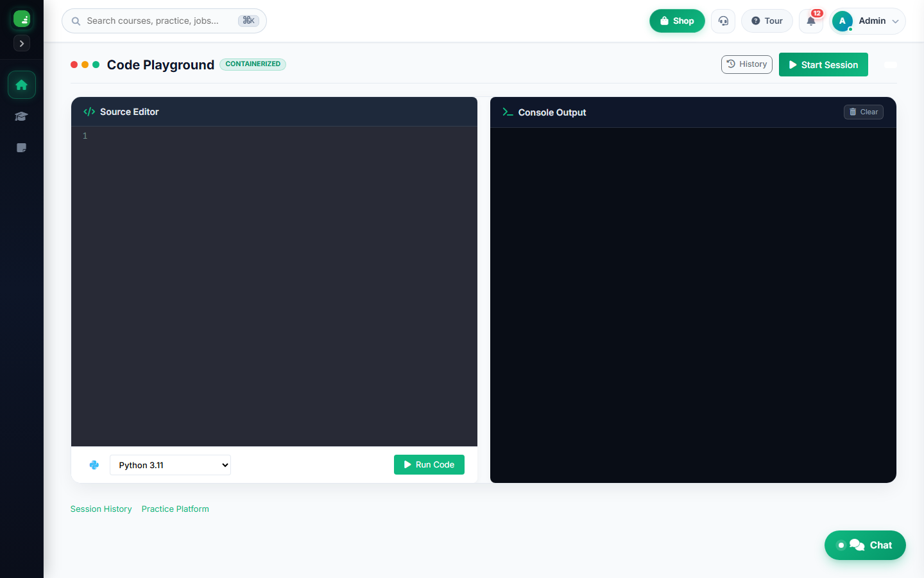The image size is (924, 578).
Task: Open the Session History link
Action: point(101,509)
